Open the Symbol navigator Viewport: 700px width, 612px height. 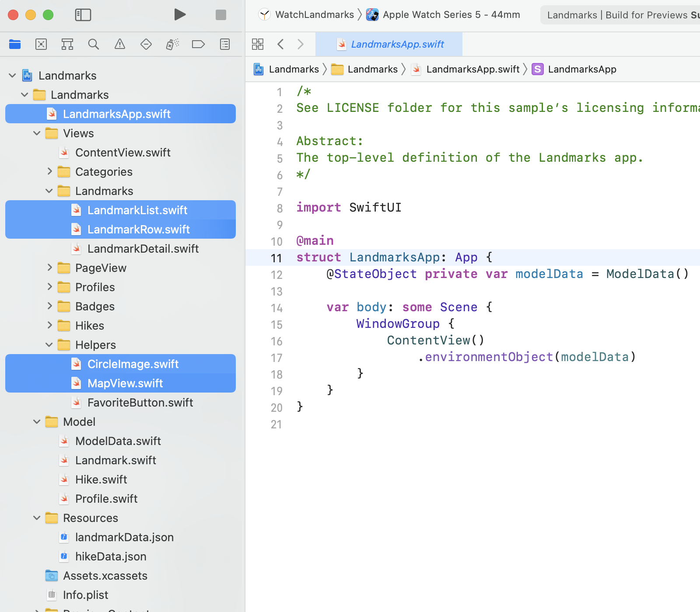coord(67,44)
